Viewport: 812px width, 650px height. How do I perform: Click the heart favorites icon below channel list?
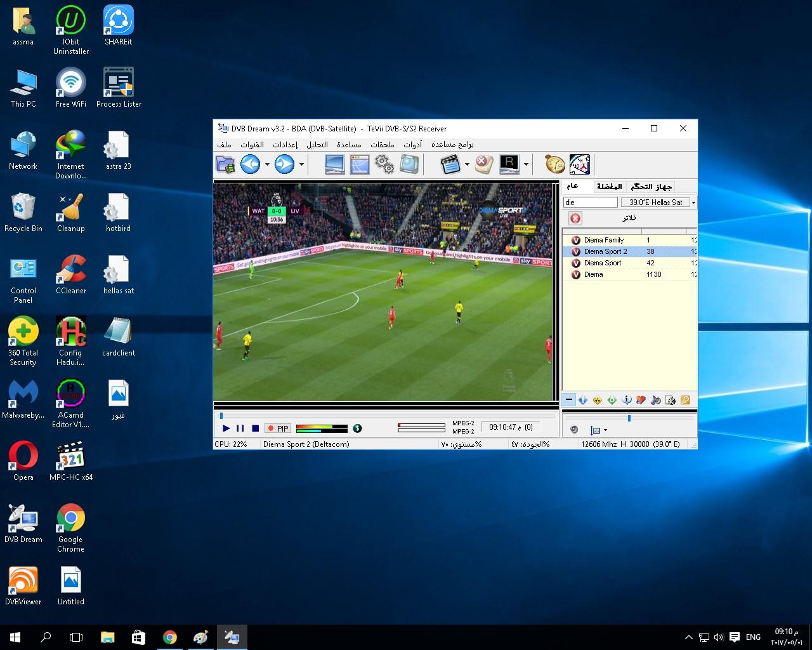(641, 400)
